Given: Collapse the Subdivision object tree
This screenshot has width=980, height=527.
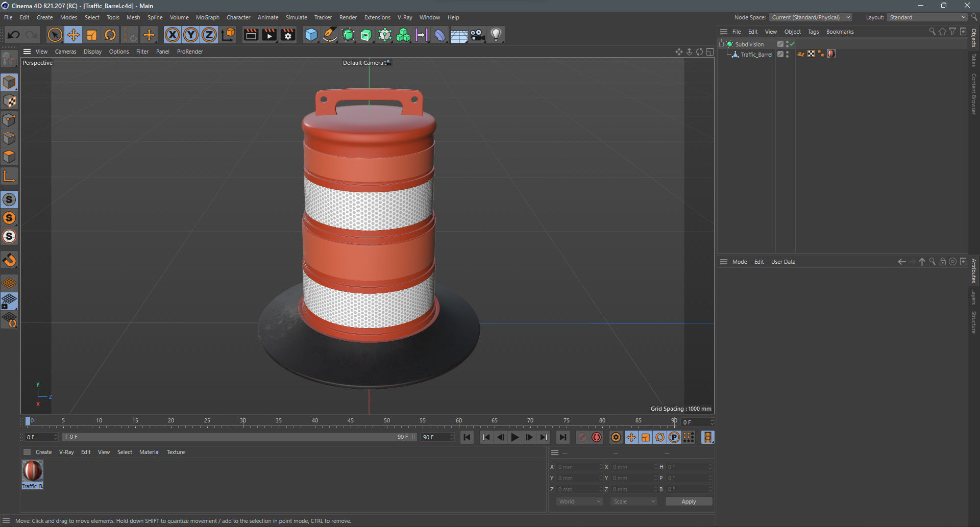Looking at the screenshot, I should coord(722,44).
